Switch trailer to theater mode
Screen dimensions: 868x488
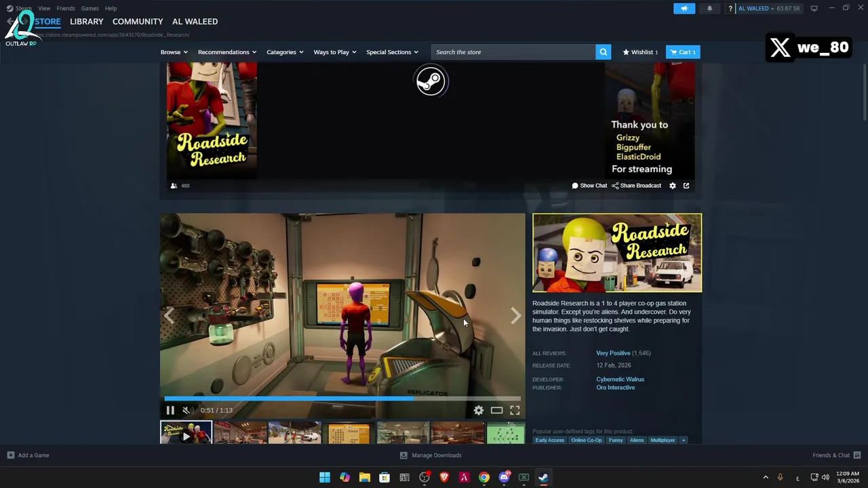[496, 410]
